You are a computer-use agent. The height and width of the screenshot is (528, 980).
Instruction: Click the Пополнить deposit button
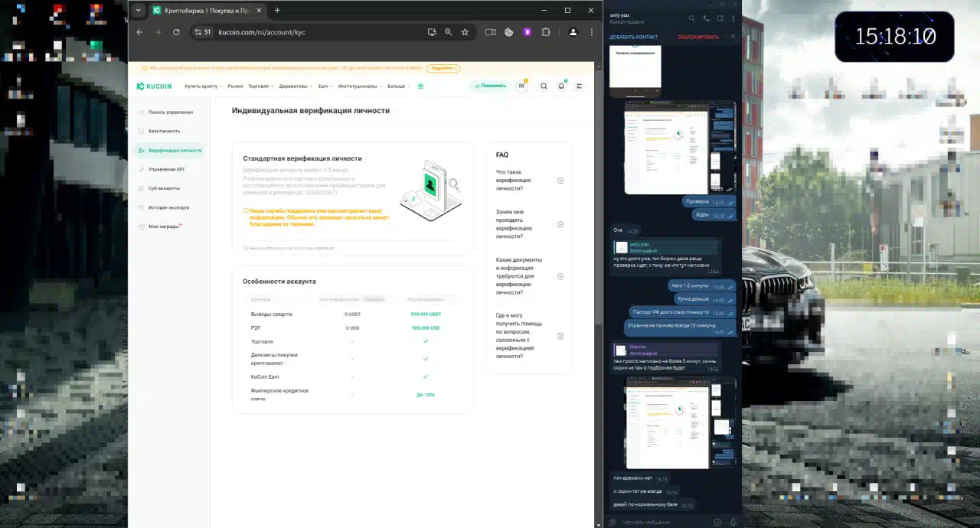pos(490,86)
